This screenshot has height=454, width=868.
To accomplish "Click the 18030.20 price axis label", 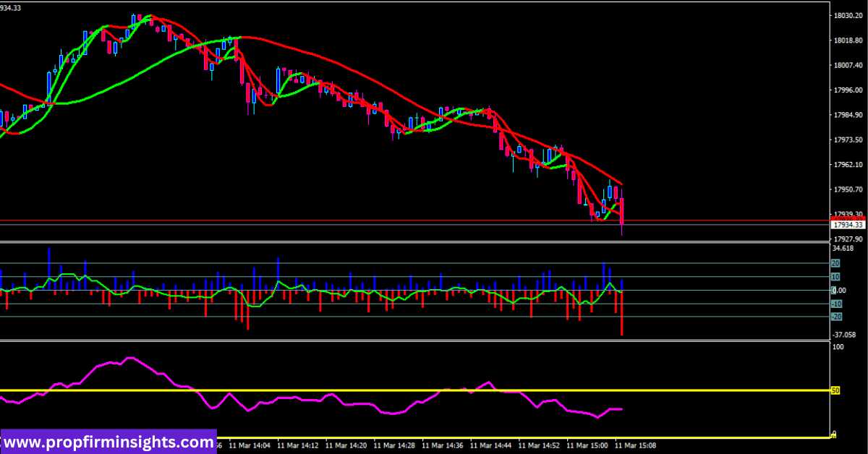I will tap(848, 16).
